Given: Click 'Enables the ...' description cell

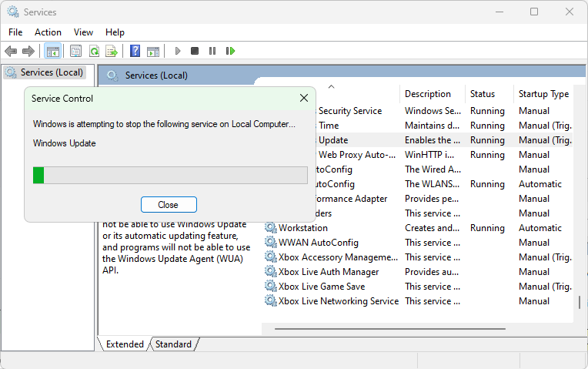Looking at the screenshot, I should point(433,140).
